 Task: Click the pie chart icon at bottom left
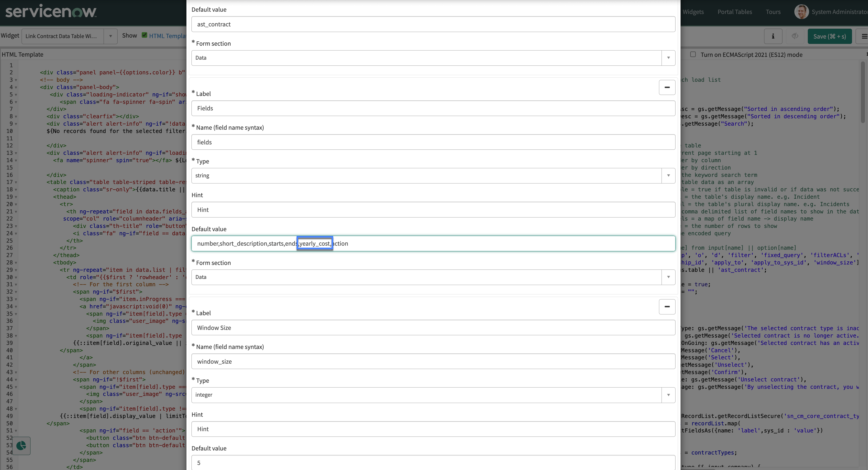pyautogui.click(x=21, y=446)
